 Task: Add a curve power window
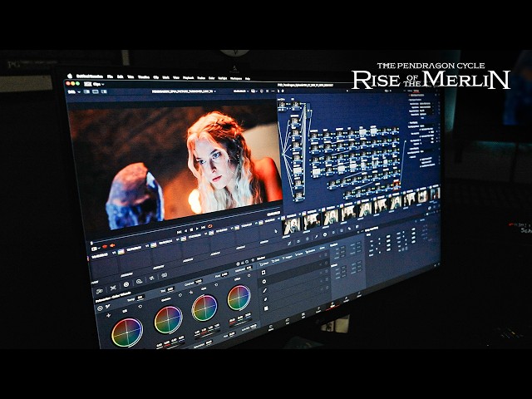coord(266,299)
